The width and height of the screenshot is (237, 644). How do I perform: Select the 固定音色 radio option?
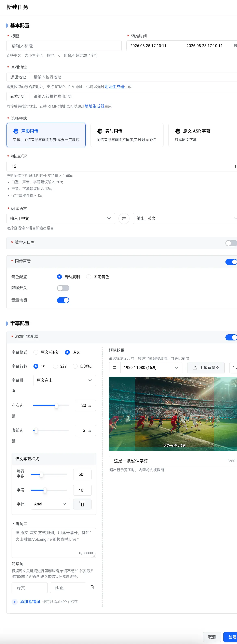(x=88, y=277)
